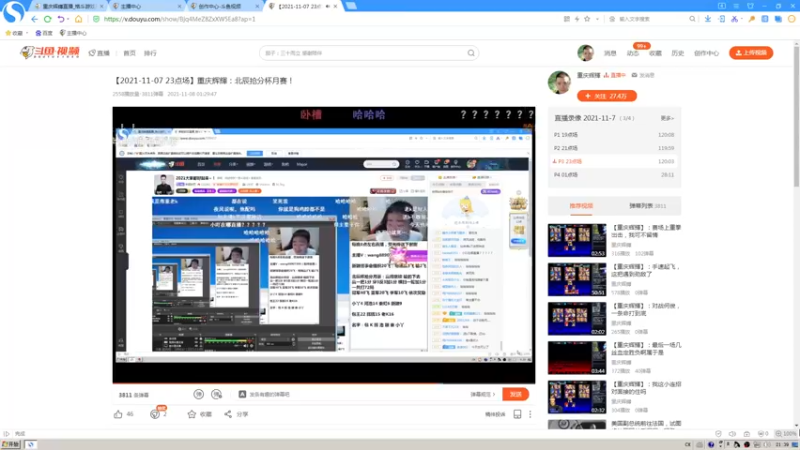Open the sound mute icon in browser status bar
Viewport: 800px width, 450px height.
click(732, 434)
